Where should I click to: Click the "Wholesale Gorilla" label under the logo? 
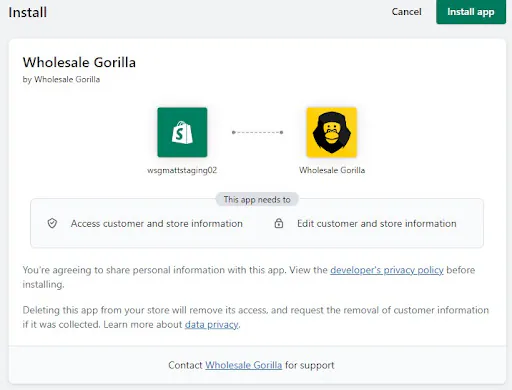pyautogui.click(x=332, y=170)
